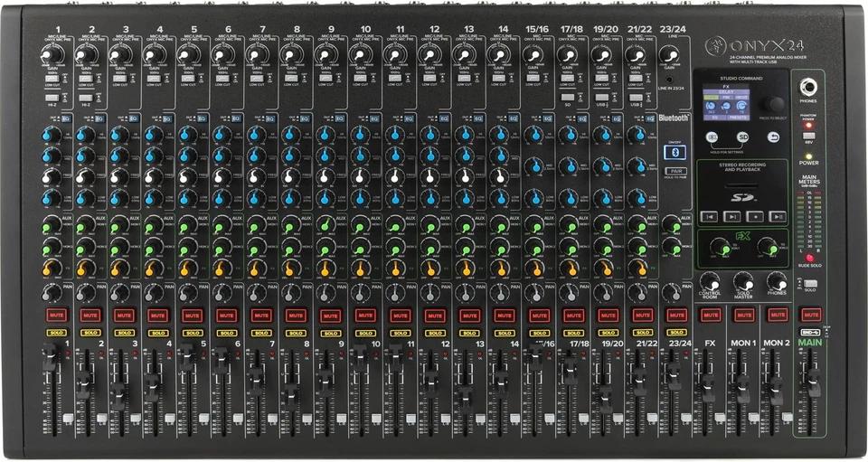Select the SD card slot
The height and width of the screenshot is (462, 868).
click(743, 185)
